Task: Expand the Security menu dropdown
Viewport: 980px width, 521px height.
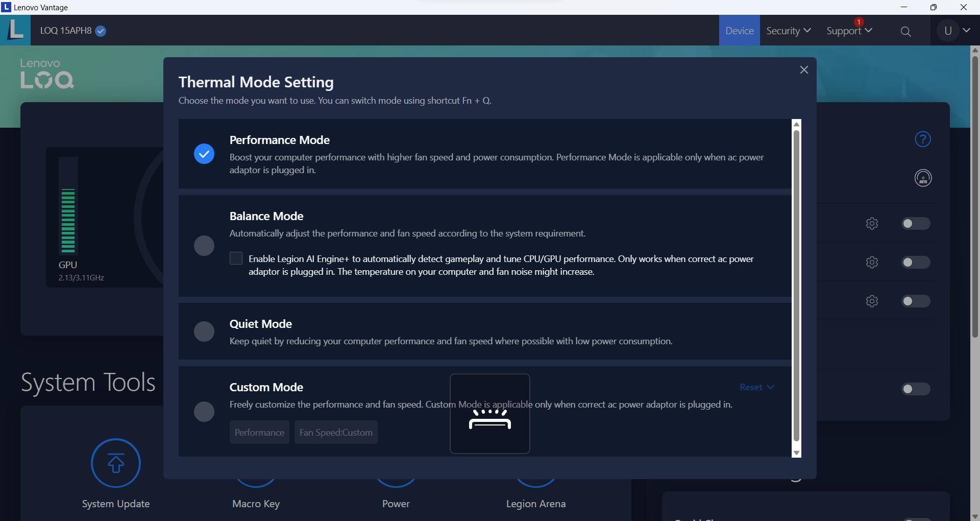Action: 788,31
